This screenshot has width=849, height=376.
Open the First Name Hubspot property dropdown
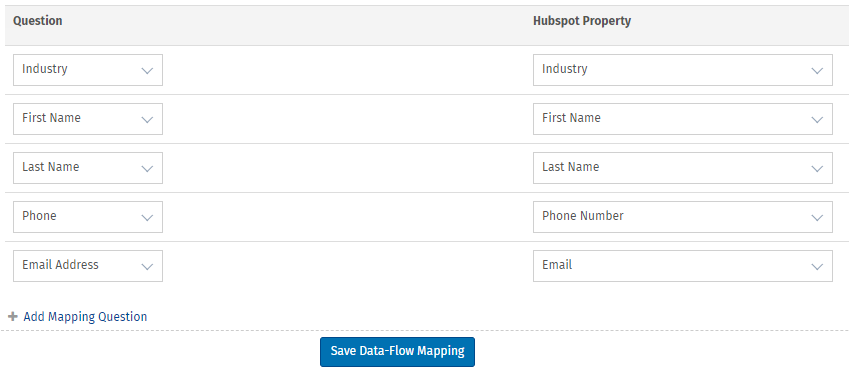[683, 119]
